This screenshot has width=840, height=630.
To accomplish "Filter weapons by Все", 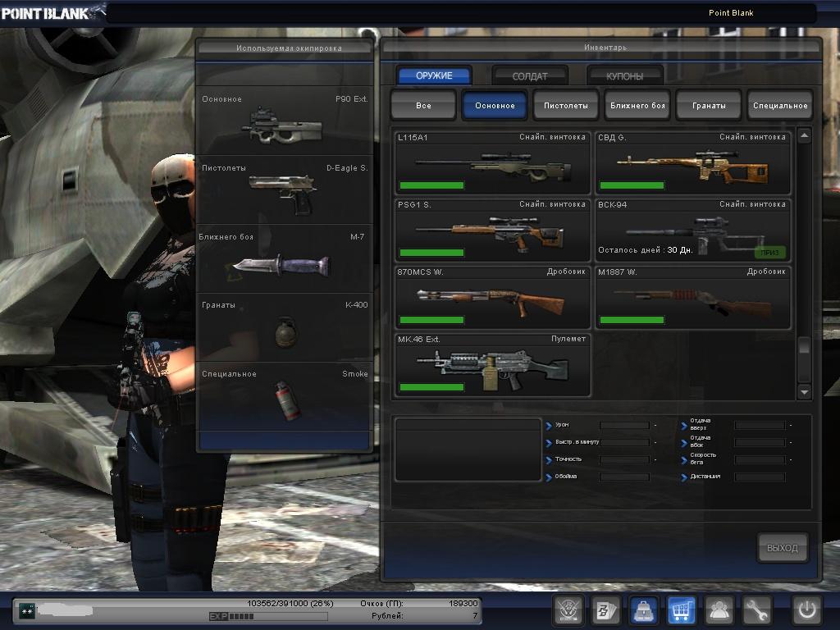I will (423, 105).
